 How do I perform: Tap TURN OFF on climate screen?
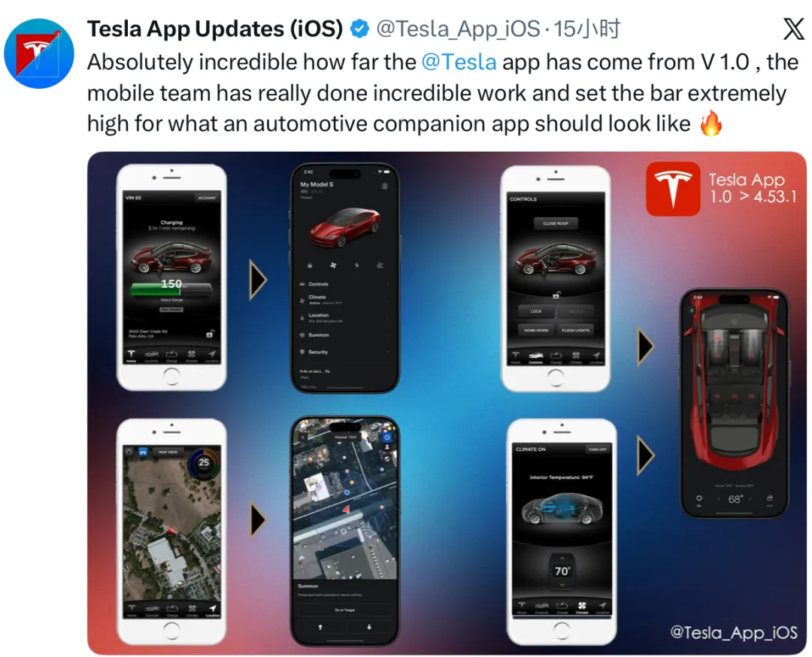(597, 450)
